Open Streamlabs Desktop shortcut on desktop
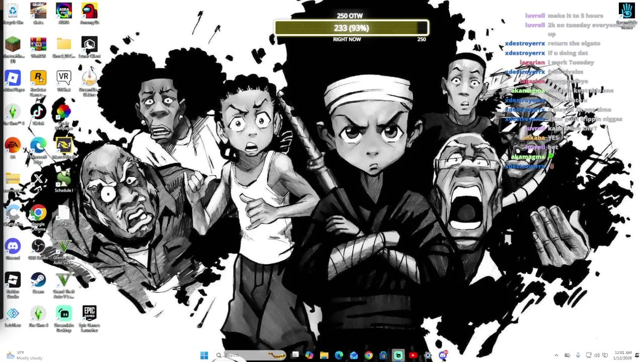 [64, 319]
